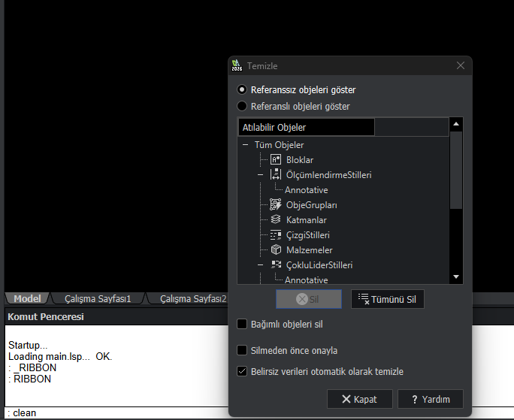This screenshot has height=420, width=514.
Task: Close the Temizle dialog with X
Action: [461, 65]
